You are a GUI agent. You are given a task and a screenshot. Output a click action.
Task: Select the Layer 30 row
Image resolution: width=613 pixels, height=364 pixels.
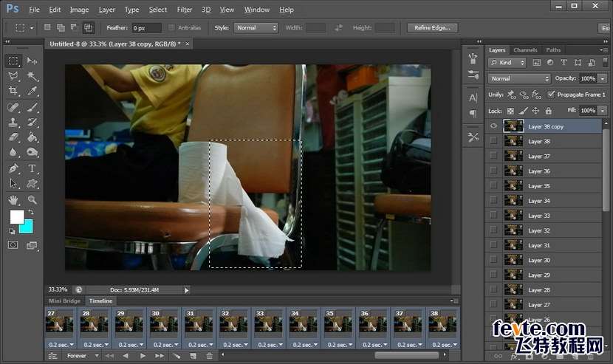pyautogui.click(x=544, y=260)
